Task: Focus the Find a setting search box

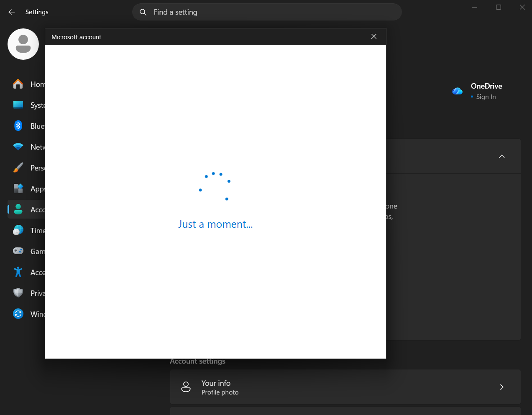Action: click(x=267, y=12)
